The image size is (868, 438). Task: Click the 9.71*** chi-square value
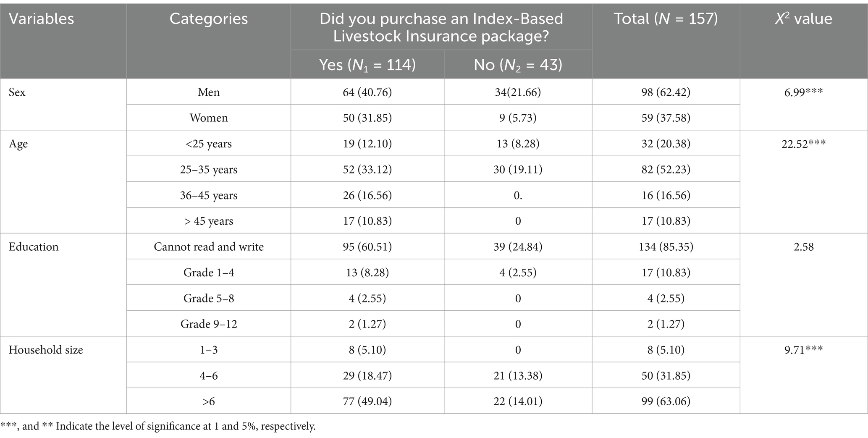803,349
